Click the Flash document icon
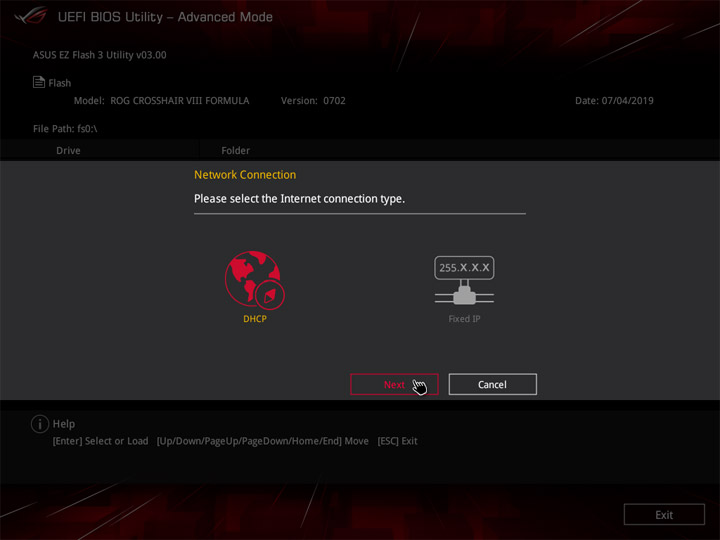Viewport: 720px width, 540px height. [x=39, y=82]
